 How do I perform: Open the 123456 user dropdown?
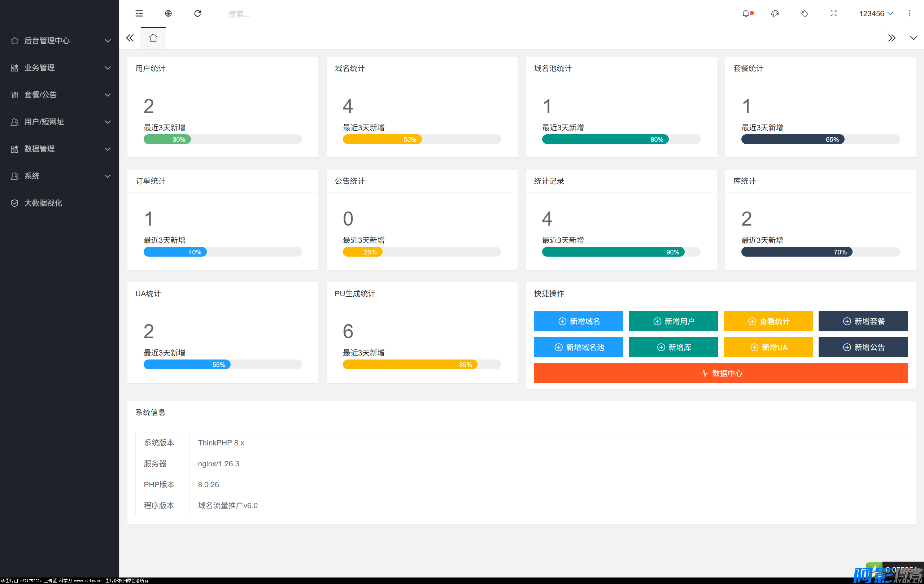tap(876, 13)
